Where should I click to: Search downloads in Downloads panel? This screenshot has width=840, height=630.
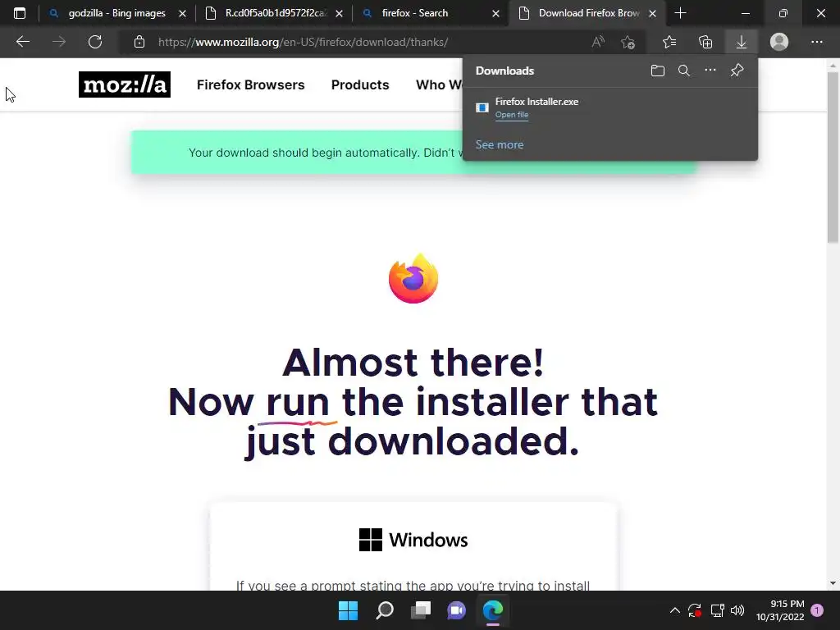pos(683,71)
